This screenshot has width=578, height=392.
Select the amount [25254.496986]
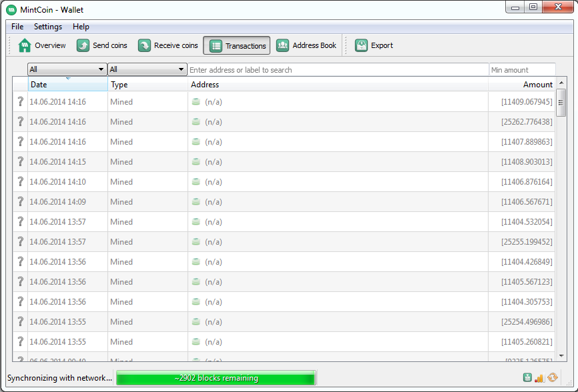(x=527, y=322)
